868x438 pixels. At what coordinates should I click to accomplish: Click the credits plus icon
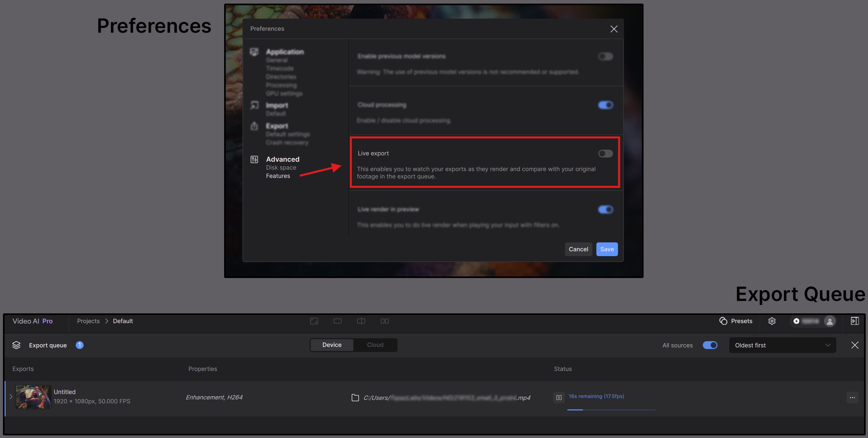796,321
